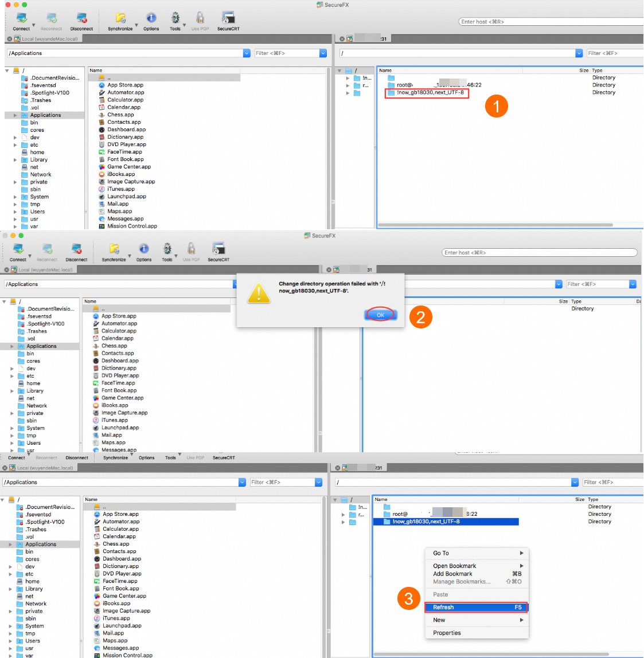Screen dimensions: 644x658
Task: Expand System tree folder in top window
Action: [x=15, y=197]
